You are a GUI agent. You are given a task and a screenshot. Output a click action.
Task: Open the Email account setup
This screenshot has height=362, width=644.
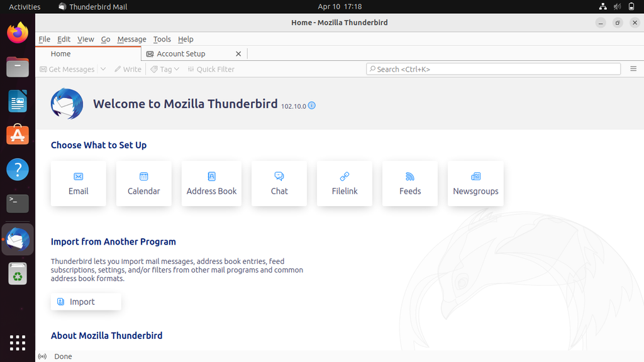coord(78,183)
